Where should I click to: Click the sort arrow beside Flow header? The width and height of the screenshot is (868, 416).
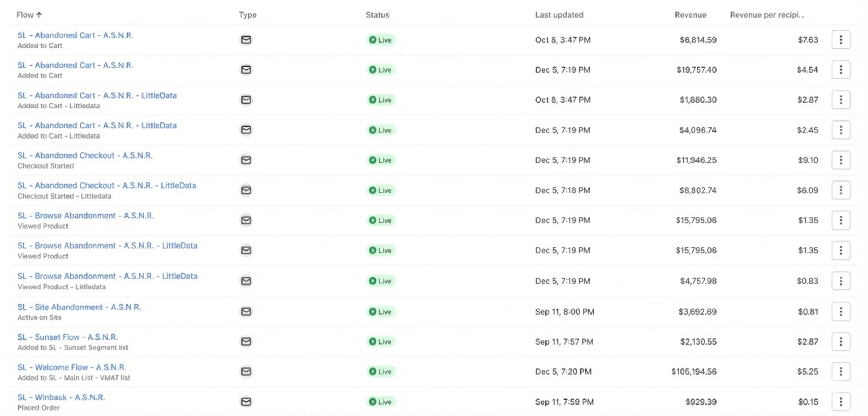(39, 15)
